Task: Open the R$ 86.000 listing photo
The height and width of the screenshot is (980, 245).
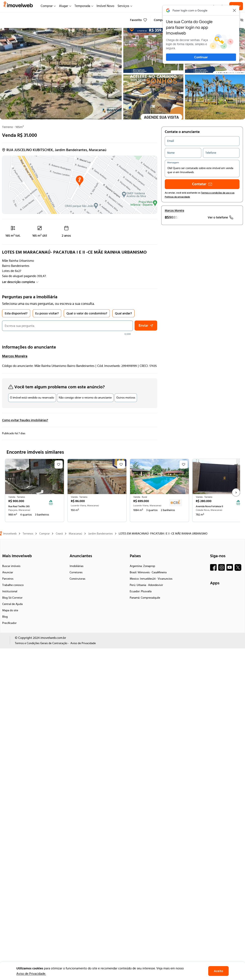Action: (x=97, y=476)
